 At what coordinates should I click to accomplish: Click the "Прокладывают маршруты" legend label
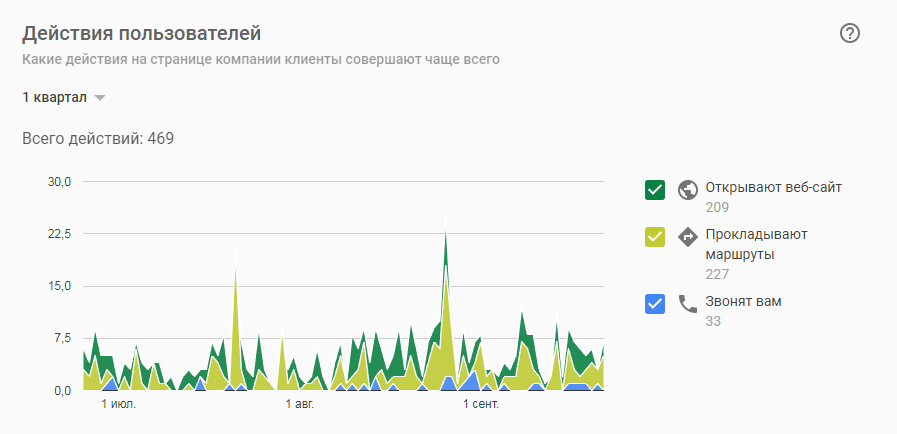tap(756, 244)
